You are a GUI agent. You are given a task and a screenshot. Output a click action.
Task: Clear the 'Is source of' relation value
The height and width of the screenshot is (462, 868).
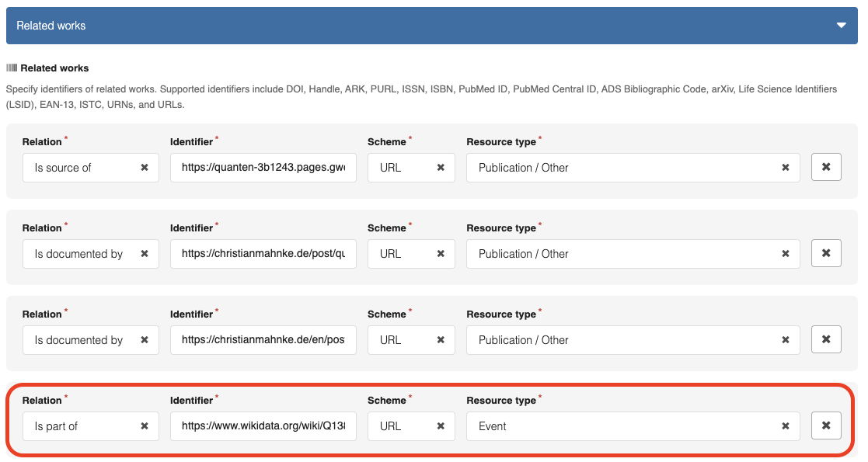point(145,168)
